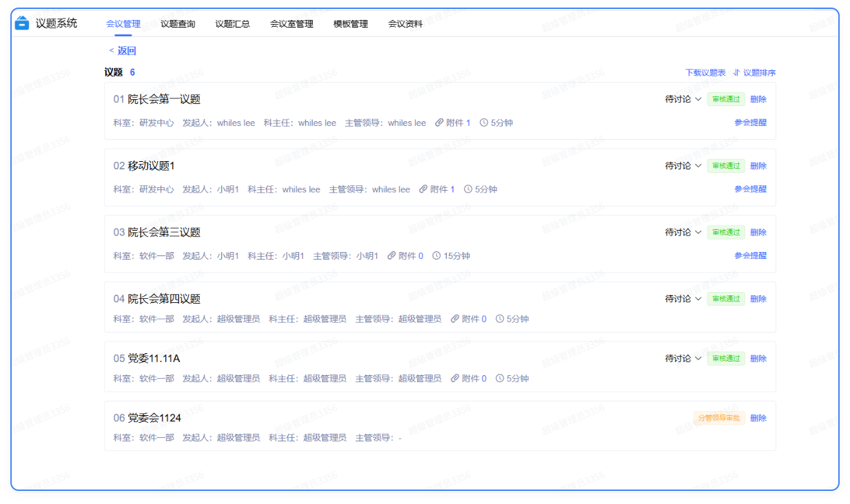The image size is (850, 504).
Task: Click 下载议题表 to download agenda table
Action: (x=705, y=72)
